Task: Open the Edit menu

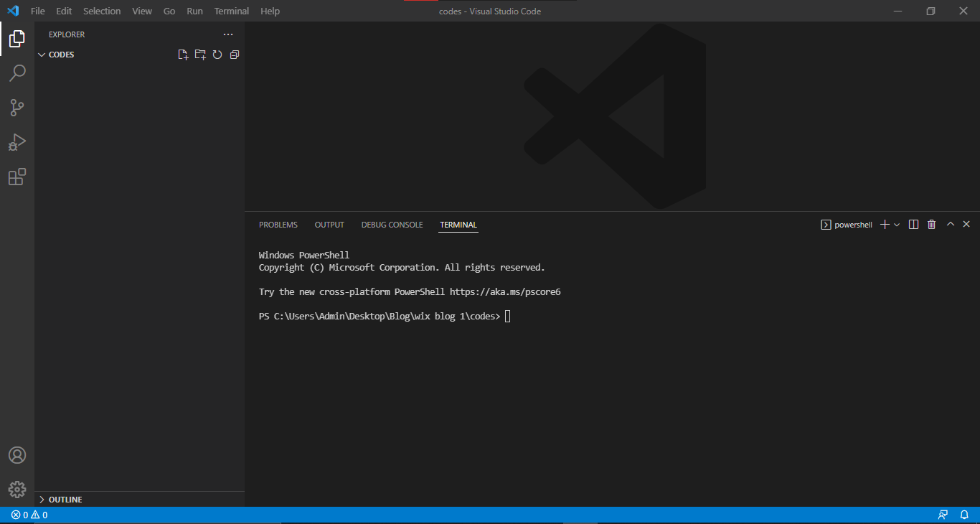Action: click(x=64, y=11)
